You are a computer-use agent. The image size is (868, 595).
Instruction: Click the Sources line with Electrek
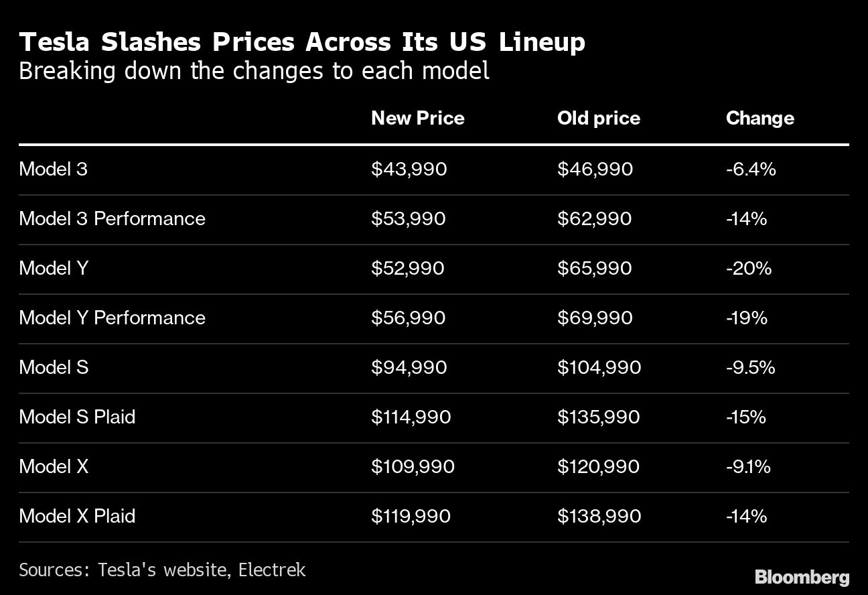(162, 570)
